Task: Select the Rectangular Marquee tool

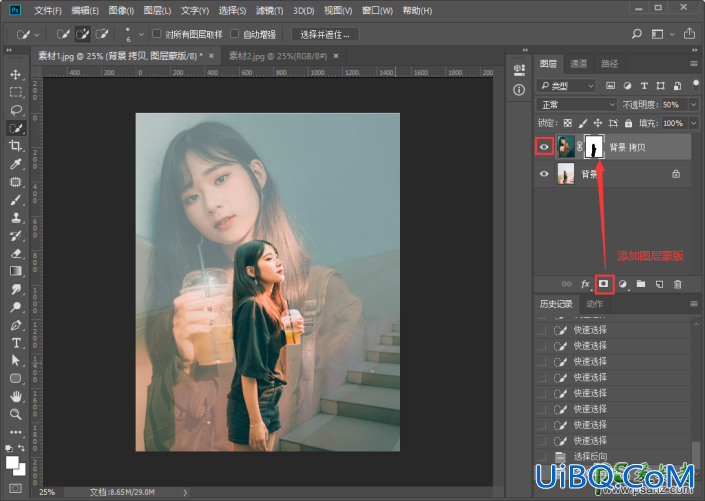Action: [16, 92]
